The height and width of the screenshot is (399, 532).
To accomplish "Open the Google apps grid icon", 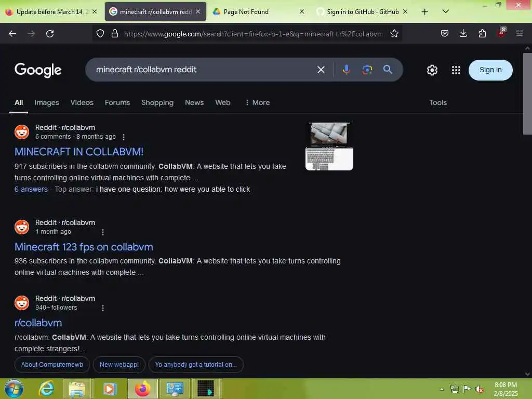I will (456, 70).
